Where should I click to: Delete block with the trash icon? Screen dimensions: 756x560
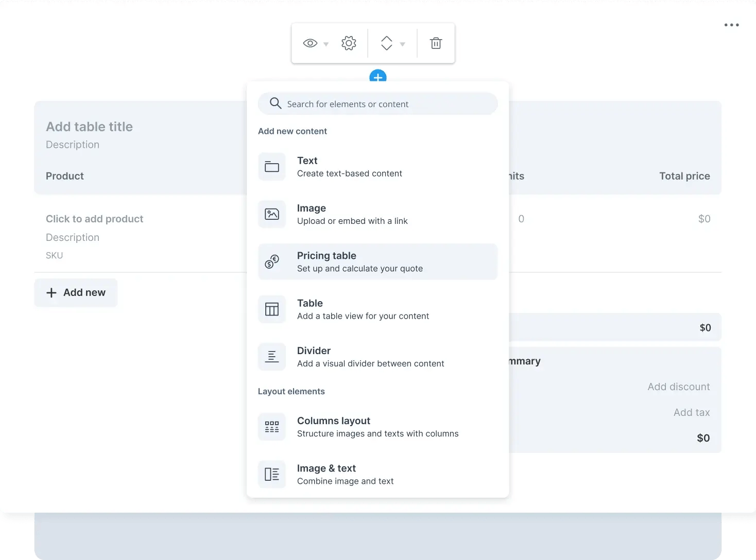(436, 44)
